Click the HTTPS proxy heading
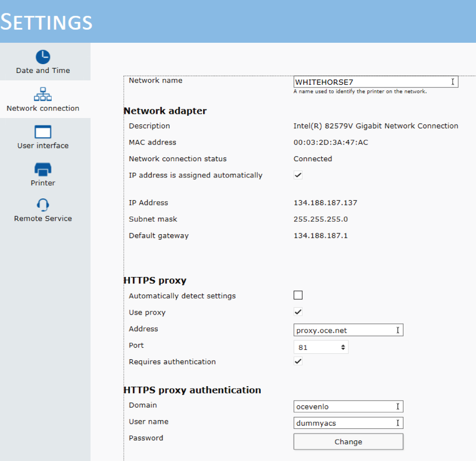The height and width of the screenshot is (461, 476). pyautogui.click(x=155, y=280)
